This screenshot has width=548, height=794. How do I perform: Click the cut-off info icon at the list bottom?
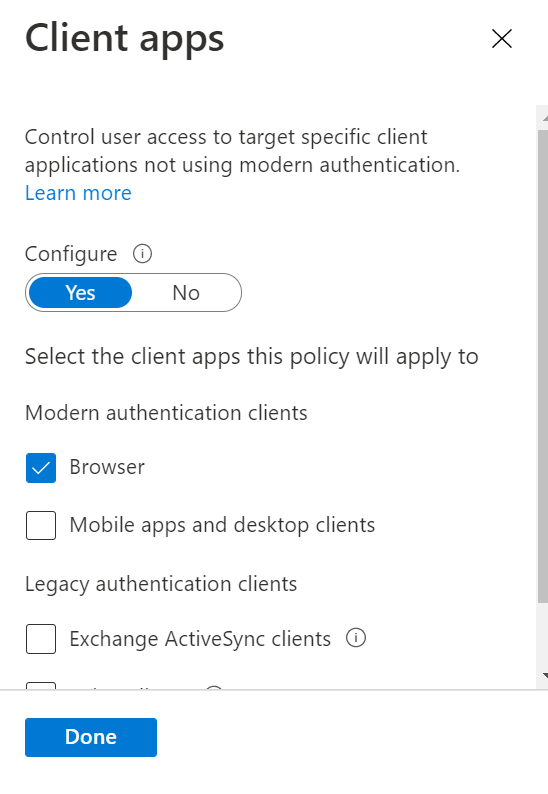(x=214, y=687)
